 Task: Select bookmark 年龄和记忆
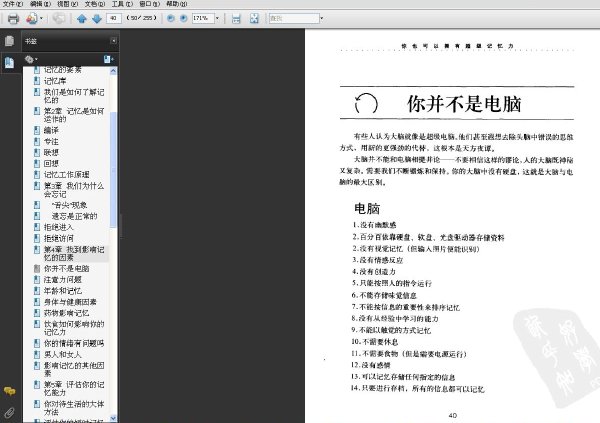[62, 291]
